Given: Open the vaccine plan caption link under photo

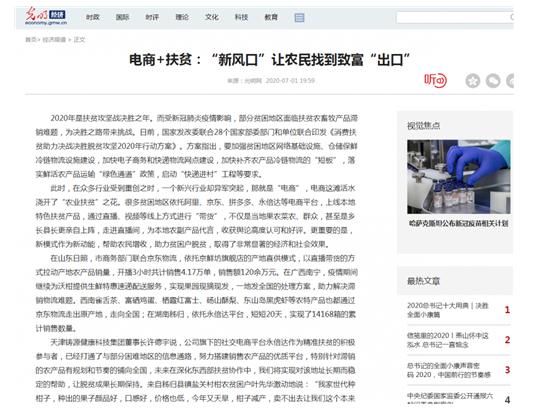Looking at the screenshot, I should click(459, 223).
